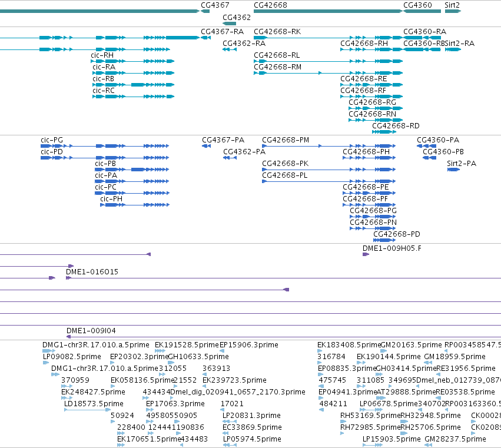This screenshot has height=448, width=501.
Task: Click the cic-PD protein label
Action: pyautogui.click(x=52, y=152)
